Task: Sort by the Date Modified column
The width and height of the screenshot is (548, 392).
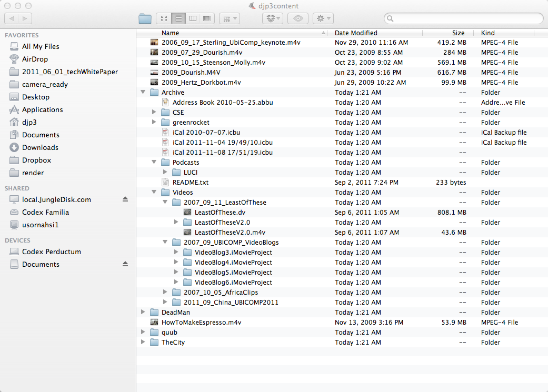Action: 356,33
